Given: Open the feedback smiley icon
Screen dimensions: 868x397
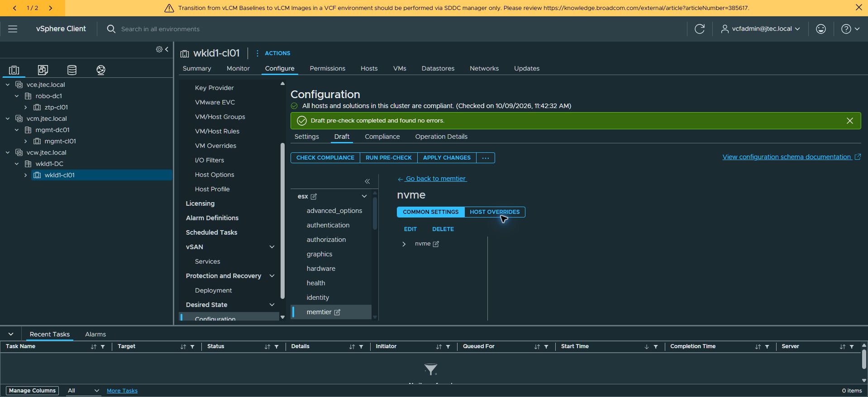Looking at the screenshot, I should click(821, 29).
